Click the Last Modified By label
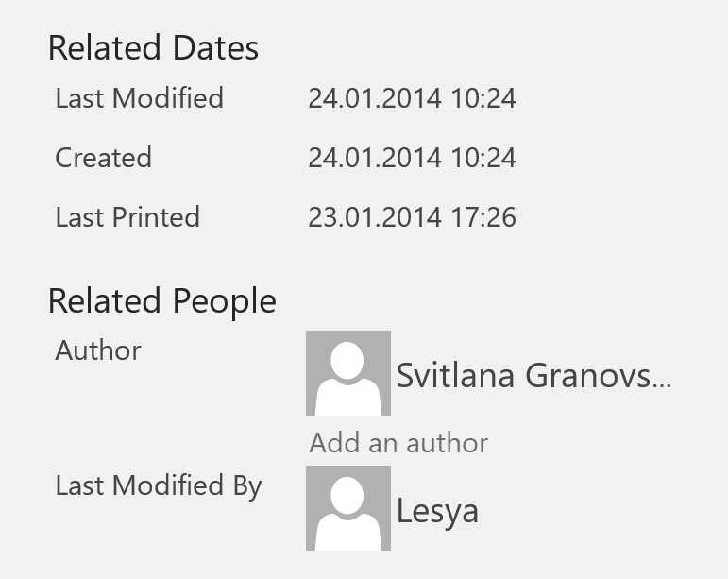This screenshot has width=728, height=579. pyautogui.click(x=159, y=486)
